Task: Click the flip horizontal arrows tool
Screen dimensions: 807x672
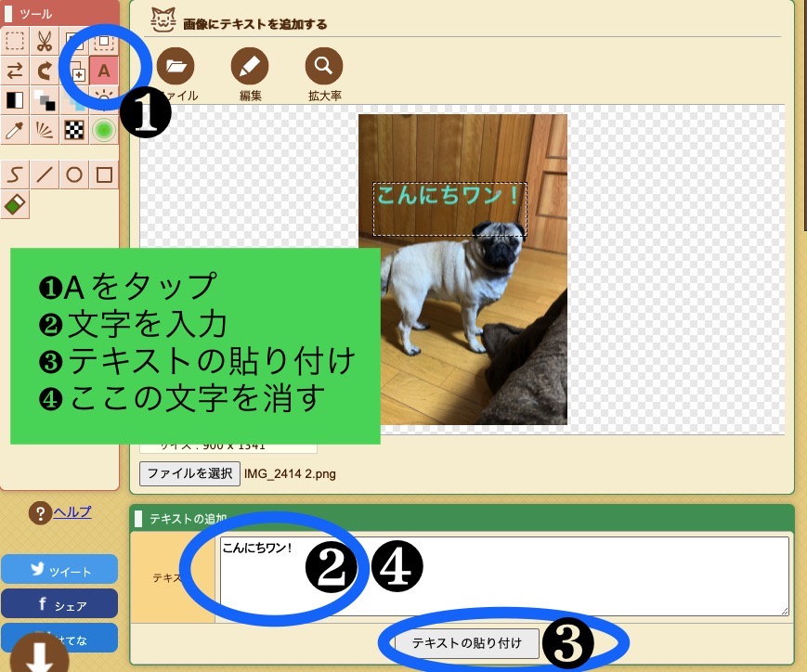Action: (x=15, y=71)
